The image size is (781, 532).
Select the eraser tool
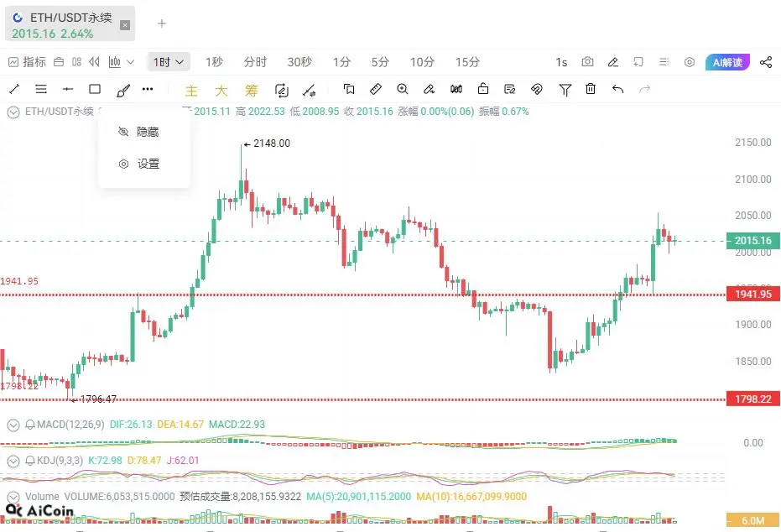[x=429, y=89]
